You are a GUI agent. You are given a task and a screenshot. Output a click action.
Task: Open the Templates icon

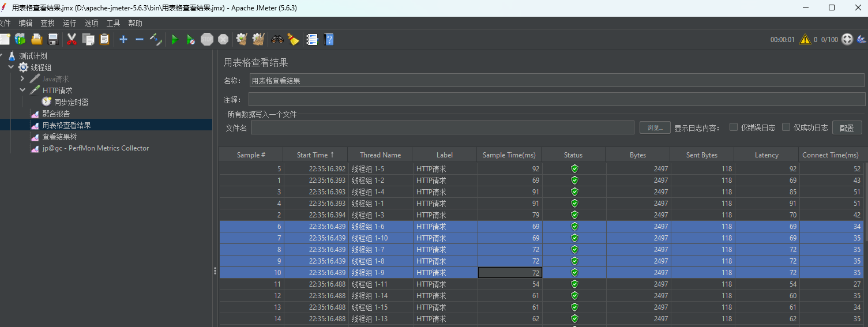[20, 39]
